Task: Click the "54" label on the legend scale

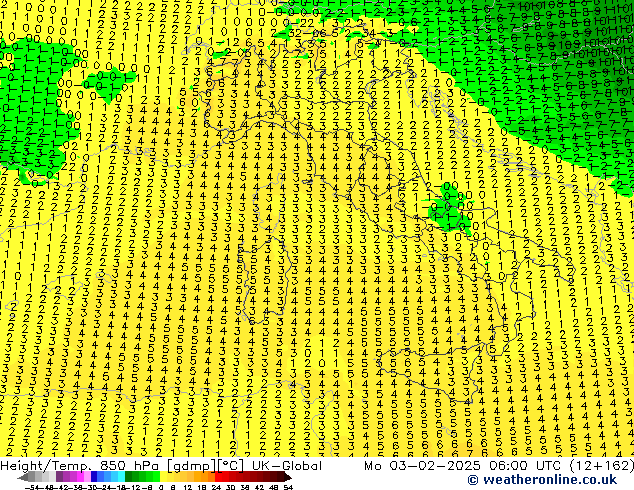Action: point(288,488)
